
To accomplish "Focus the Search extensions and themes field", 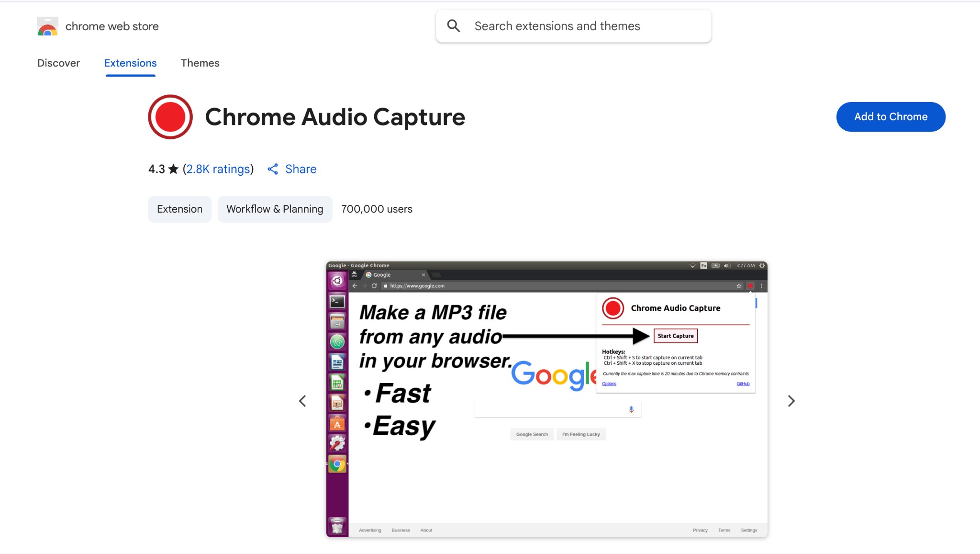I will pyautogui.click(x=573, y=26).
